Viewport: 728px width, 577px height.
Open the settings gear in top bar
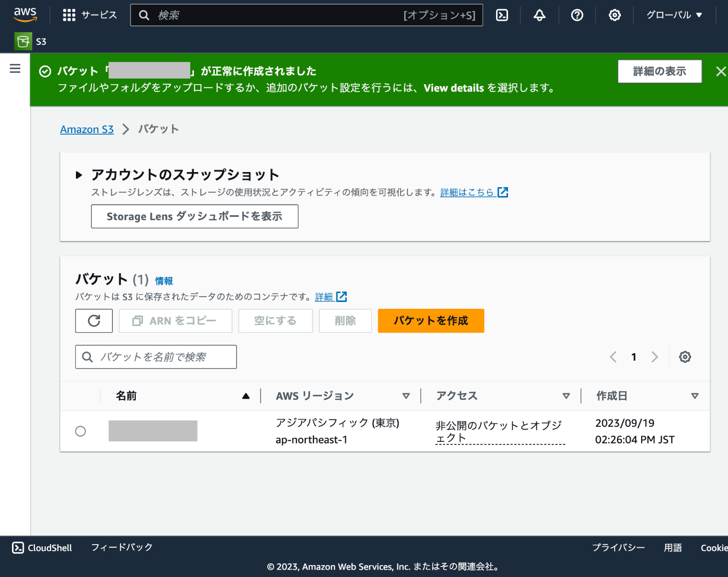pyautogui.click(x=615, y=15)
